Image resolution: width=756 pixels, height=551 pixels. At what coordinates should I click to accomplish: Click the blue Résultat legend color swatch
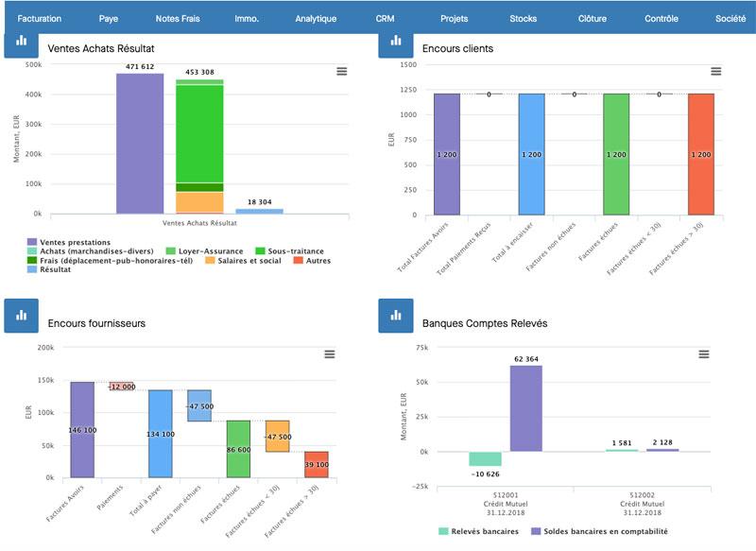pyautogui.click(x=32, y=270)
